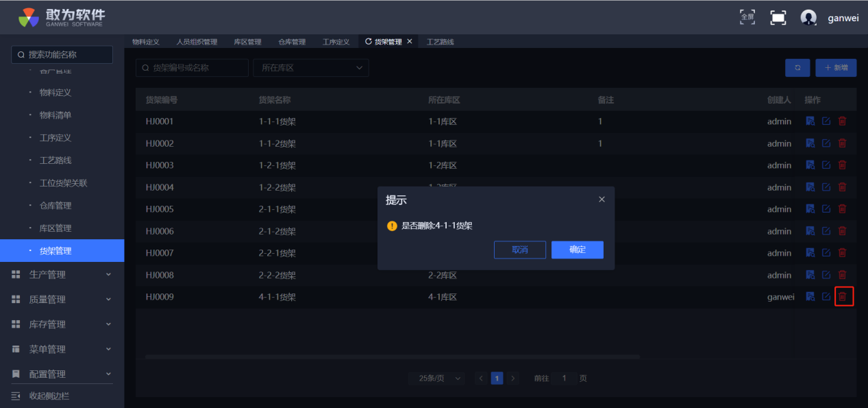Close the 货架管理 tab with X
868x408 pixels.
pos(410,42)
